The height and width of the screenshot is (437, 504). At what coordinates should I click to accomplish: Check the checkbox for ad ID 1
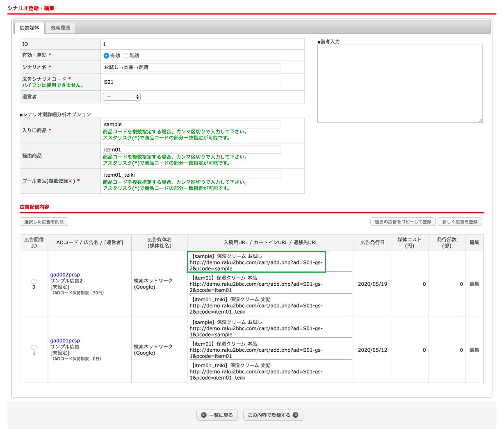(34, 347)
